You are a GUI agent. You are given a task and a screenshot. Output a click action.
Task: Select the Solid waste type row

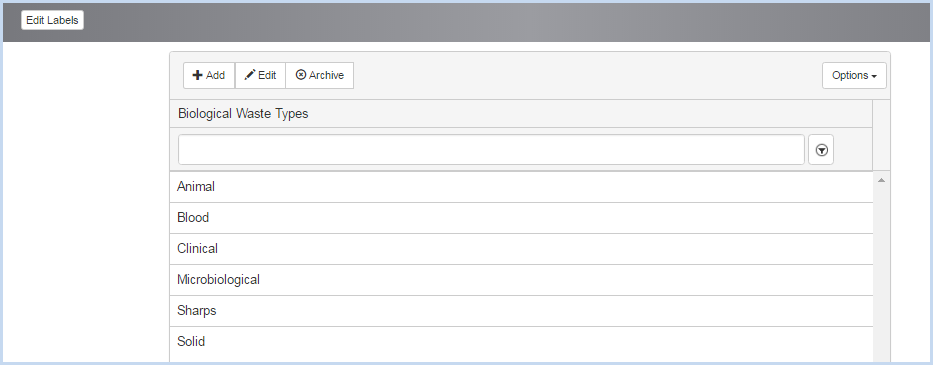click(x=521, y=342)
